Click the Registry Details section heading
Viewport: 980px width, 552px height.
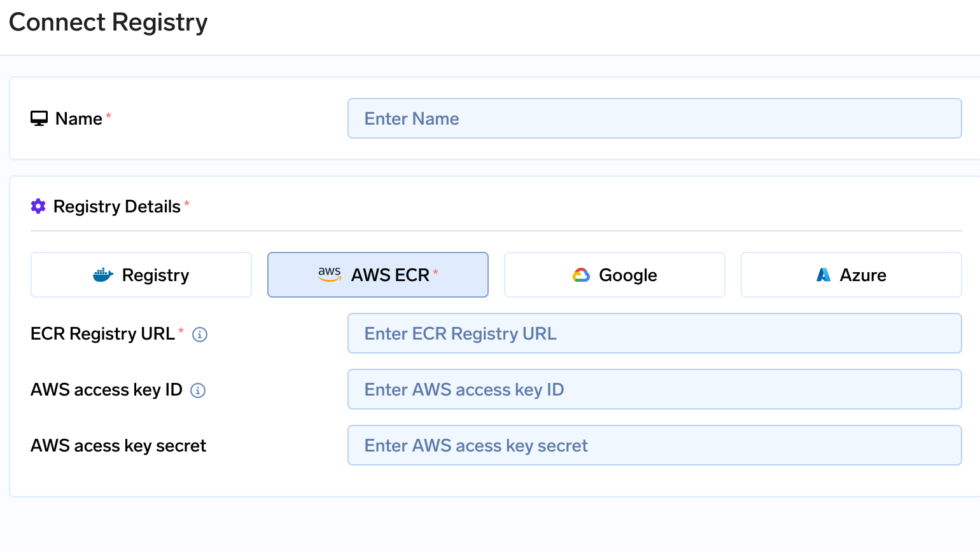tap(117, 206)
